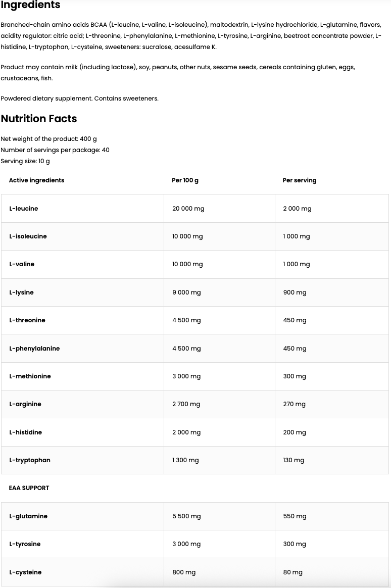Select the Active ingredients column header

click(36, 180)
